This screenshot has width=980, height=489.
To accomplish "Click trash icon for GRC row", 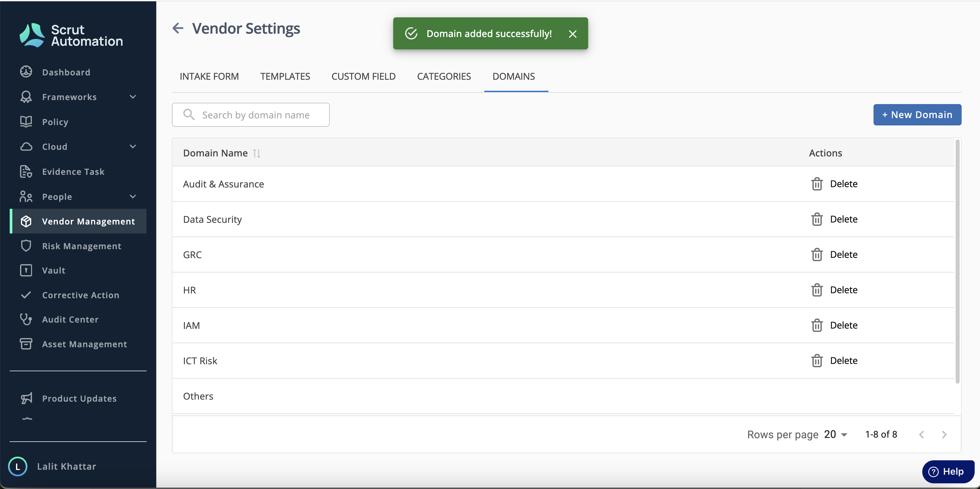I will 817,255.
